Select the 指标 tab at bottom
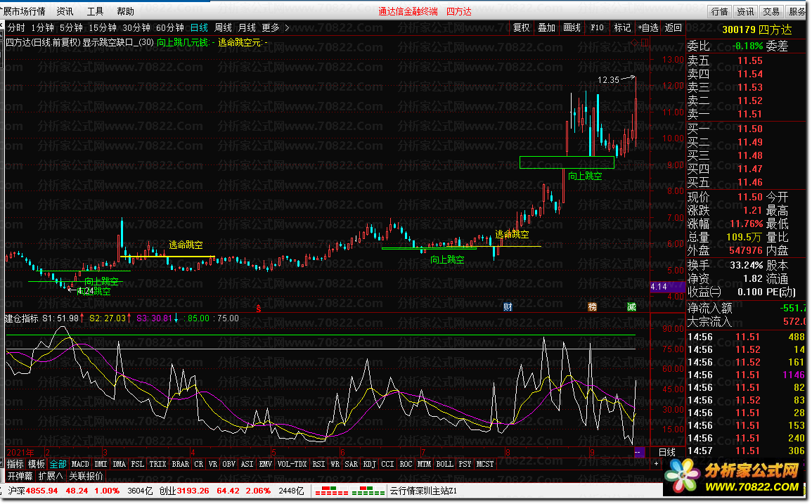The image size is (812, 504). pos(15,464)
